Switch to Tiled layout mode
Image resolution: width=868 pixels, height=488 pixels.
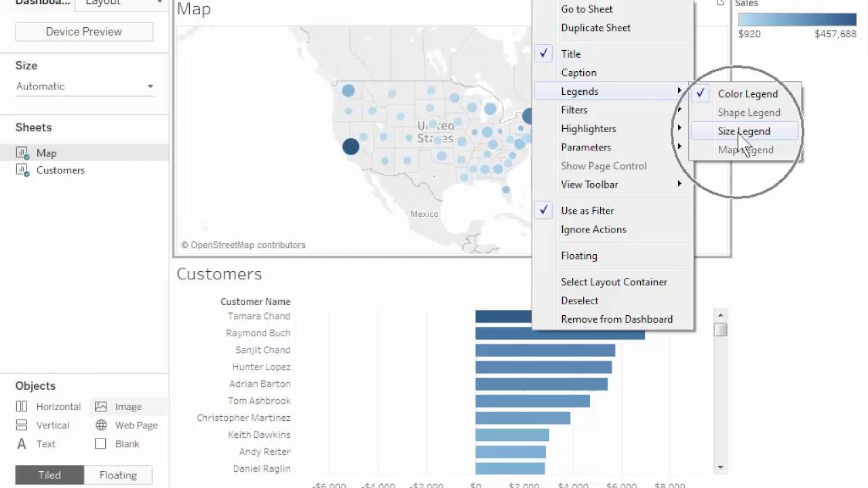pos(50,475)
